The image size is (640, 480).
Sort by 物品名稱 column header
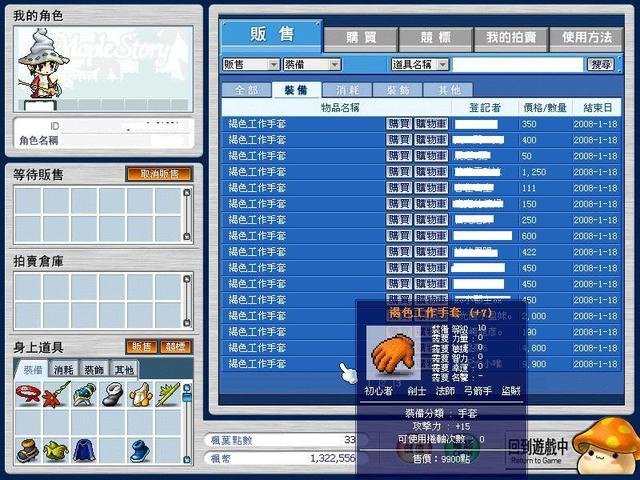[340, 108]
